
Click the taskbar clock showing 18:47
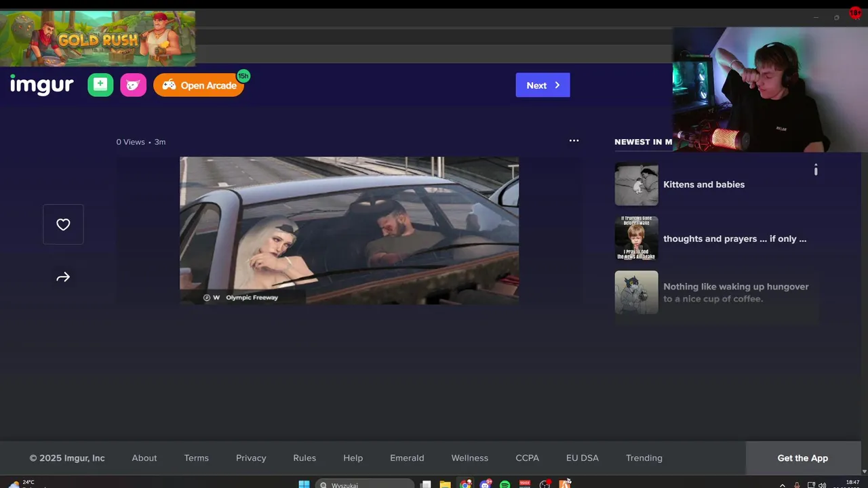(852, 484)
